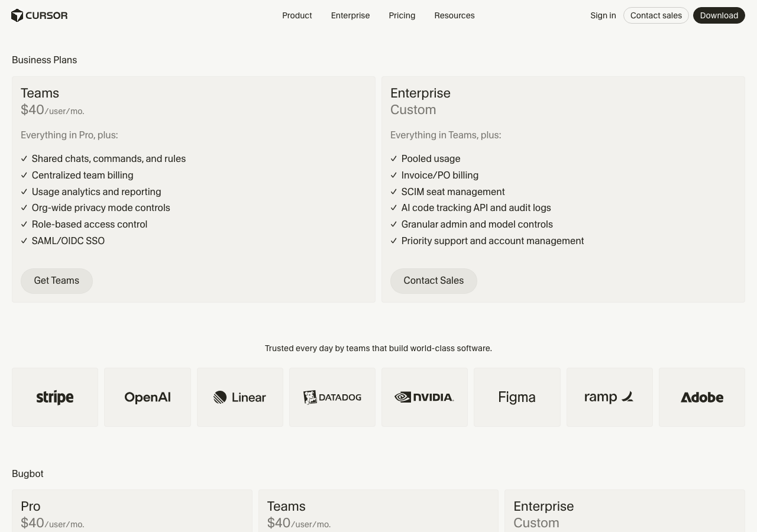Click Contact sales in the header
The width and height of the screenshot is (757, 532).
[656, 15]
